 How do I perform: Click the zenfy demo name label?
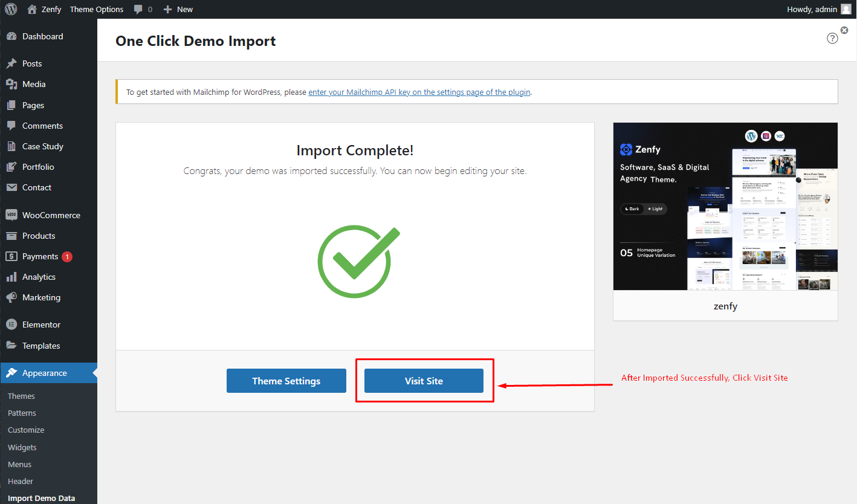tap(725, 306)
